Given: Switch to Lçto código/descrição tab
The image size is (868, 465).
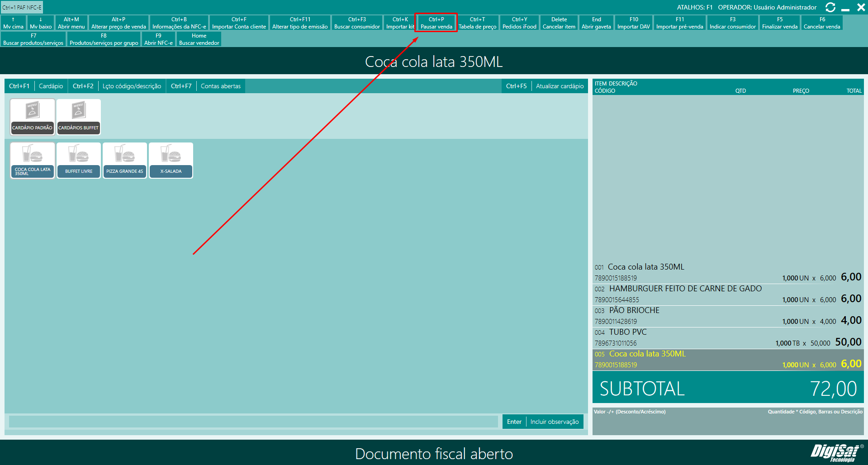Looking at the screenshot, I should coord(132,86).
